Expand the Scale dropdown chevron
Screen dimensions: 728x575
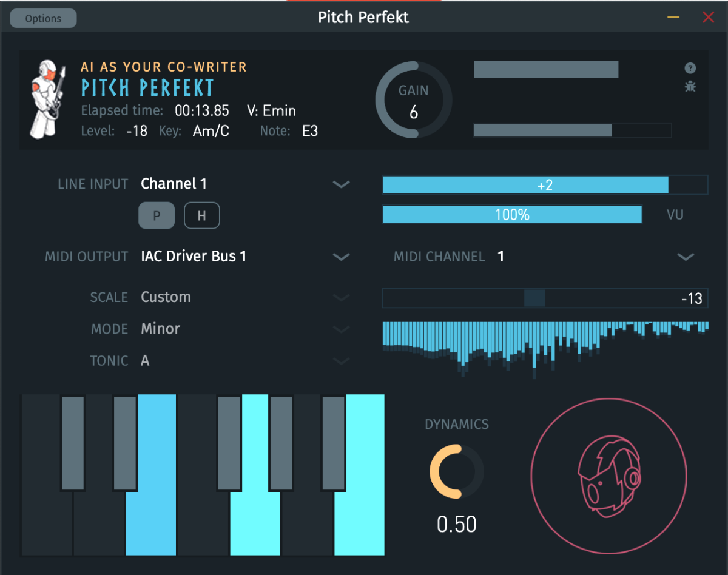point(342,298)
